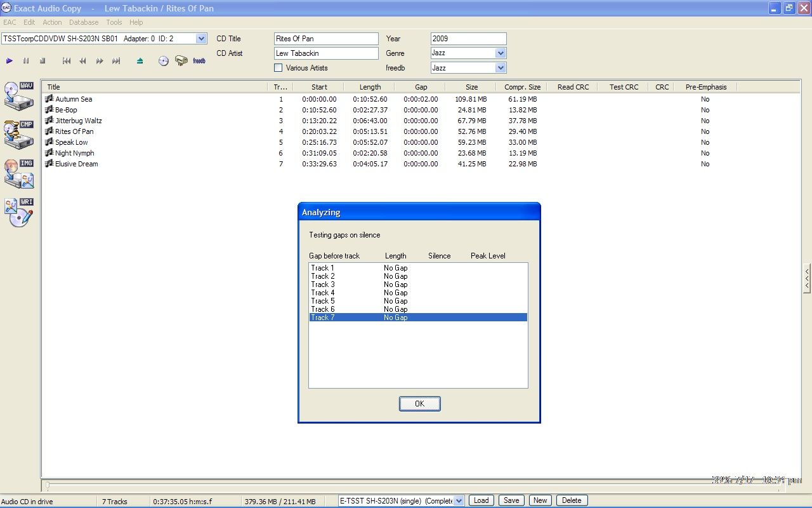
Task: Eject the CD with the eject icon
Action: click(140, 61)
